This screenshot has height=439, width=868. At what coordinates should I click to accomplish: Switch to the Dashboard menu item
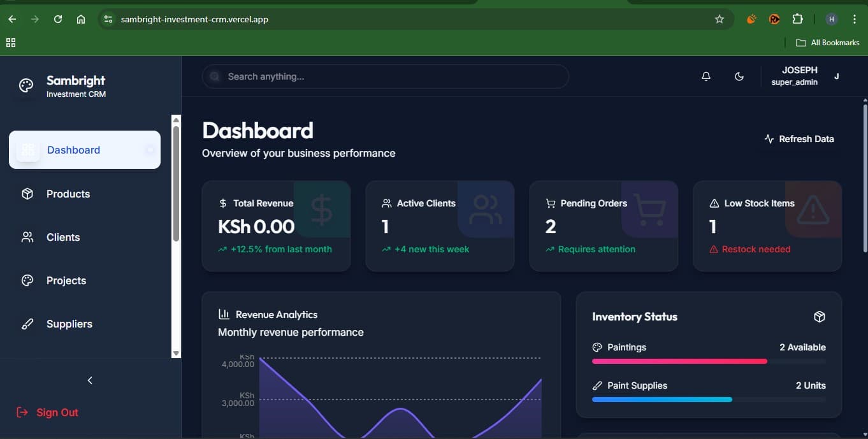73,150
